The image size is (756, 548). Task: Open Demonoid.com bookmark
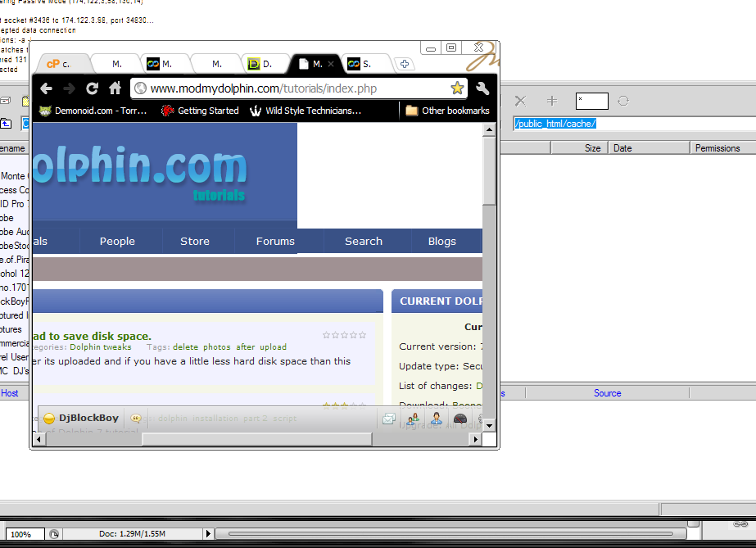93,111
